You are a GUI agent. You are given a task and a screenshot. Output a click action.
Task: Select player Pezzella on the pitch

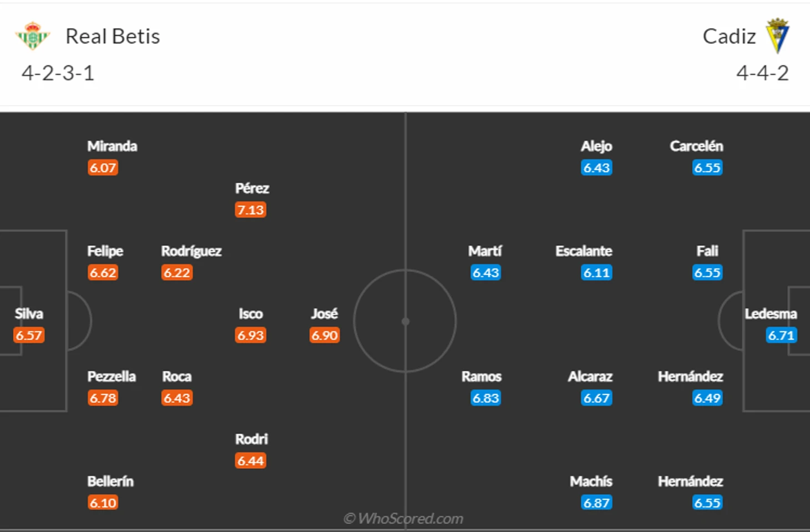[x=112, y=376]
